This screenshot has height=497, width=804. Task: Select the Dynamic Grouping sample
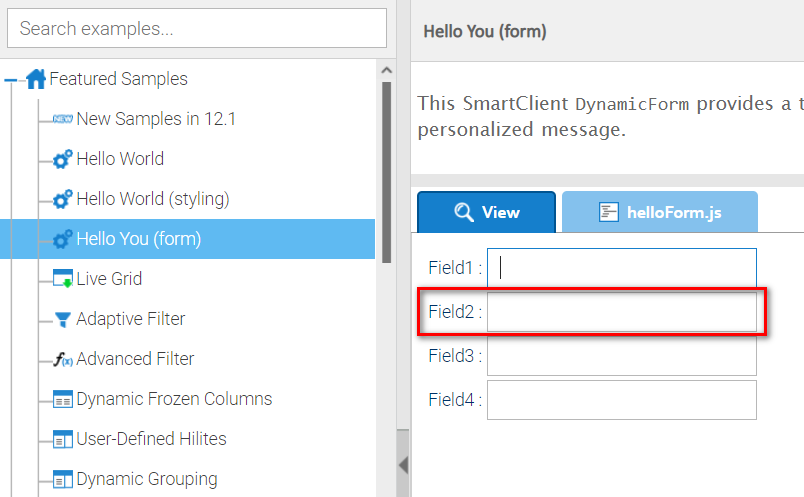146,479
